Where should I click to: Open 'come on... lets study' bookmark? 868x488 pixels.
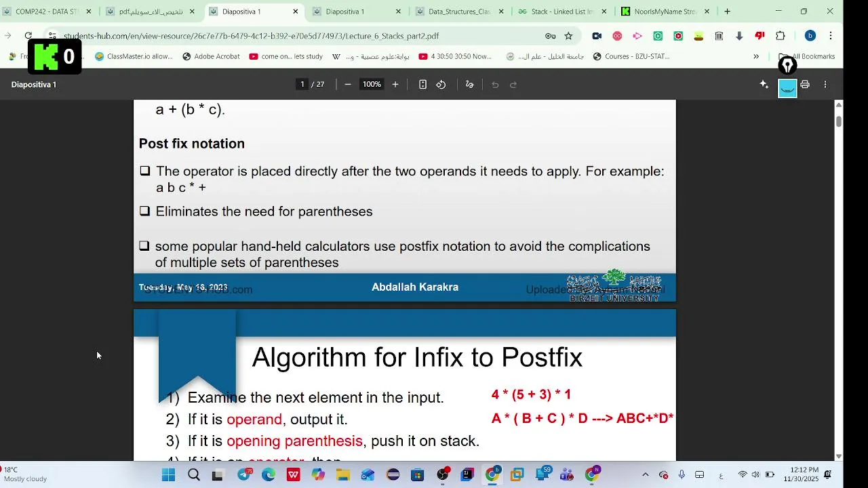(x=285, y=56)
